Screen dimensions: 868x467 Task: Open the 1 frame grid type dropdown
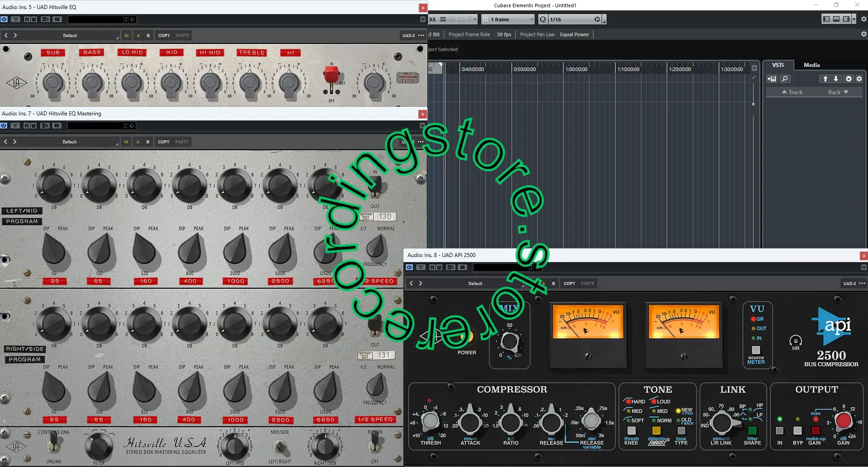[508, 19]
